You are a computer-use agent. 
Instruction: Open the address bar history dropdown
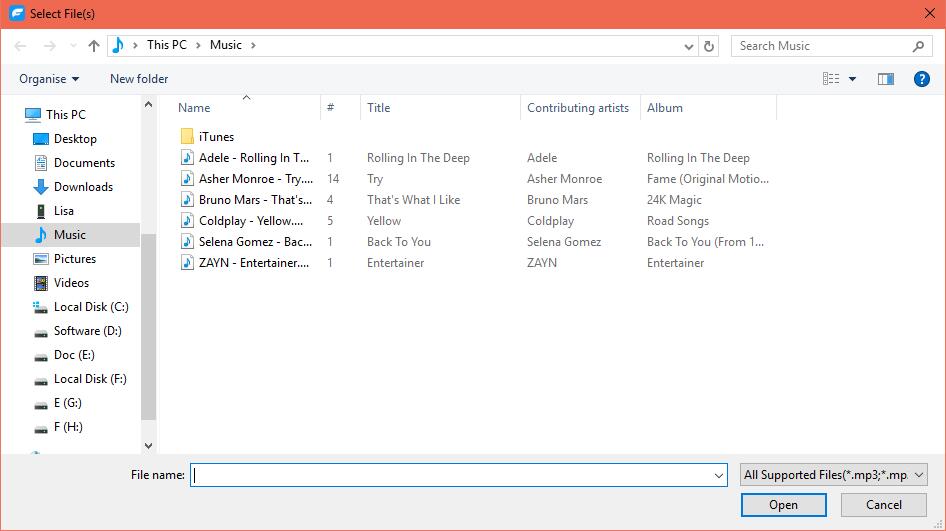[688, 46]
